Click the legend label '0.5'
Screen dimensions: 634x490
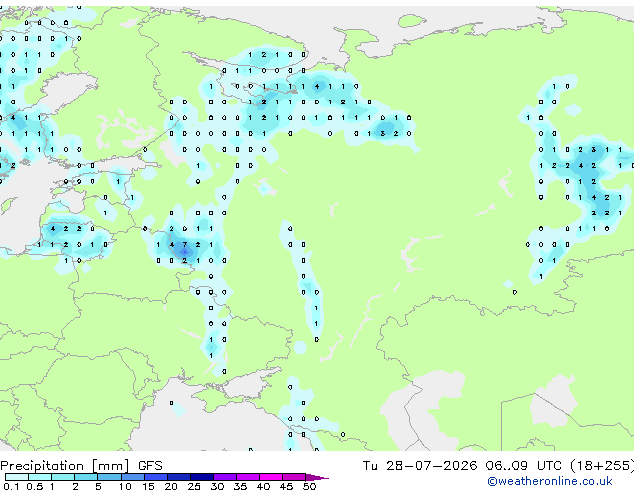(34, 486)
